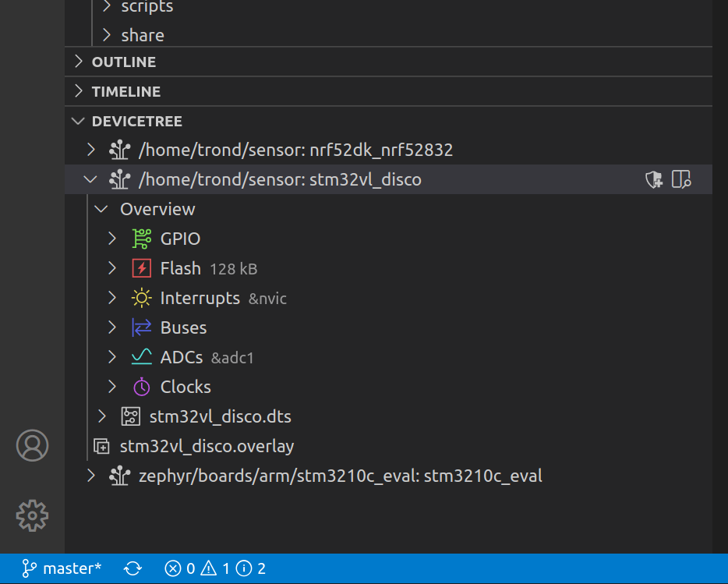Click the nrf52dk_nrf52832 devicetree icon
The image size is (728, 584).
tap(120, 150)
